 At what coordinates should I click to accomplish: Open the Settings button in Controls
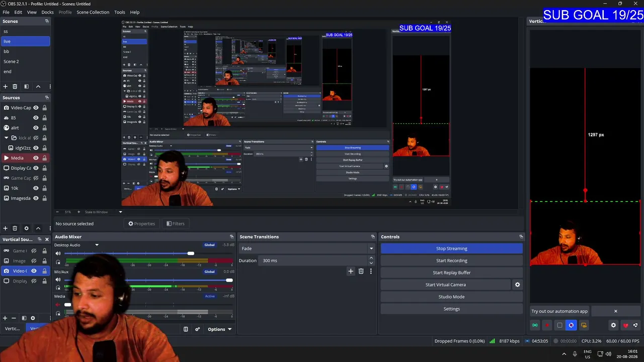point(452,309)
